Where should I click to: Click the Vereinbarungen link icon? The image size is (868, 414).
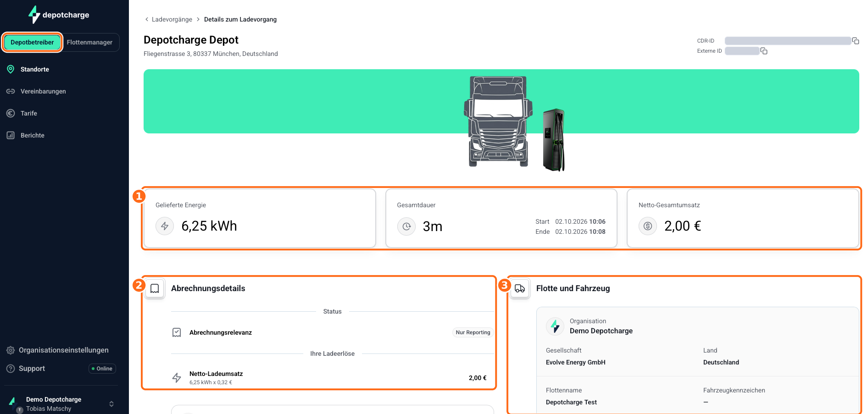click(11, 91)
